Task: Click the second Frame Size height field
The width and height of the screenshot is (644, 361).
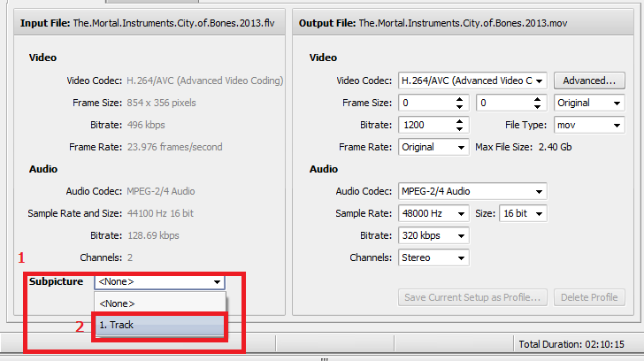Action: (x=503, y=103)
